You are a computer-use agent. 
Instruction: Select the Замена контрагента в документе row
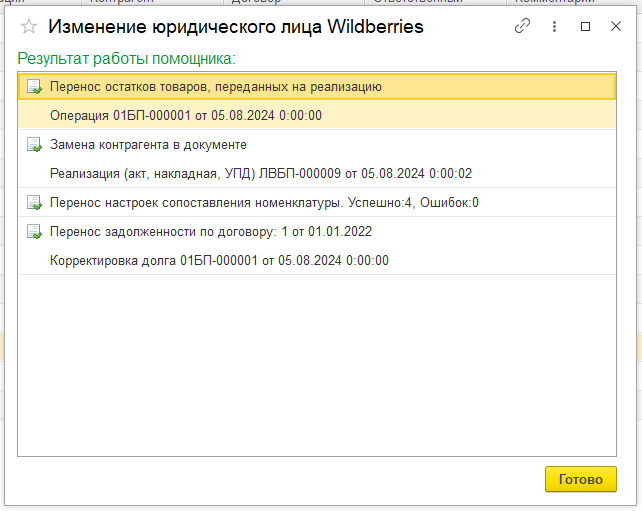coord(317,145)
